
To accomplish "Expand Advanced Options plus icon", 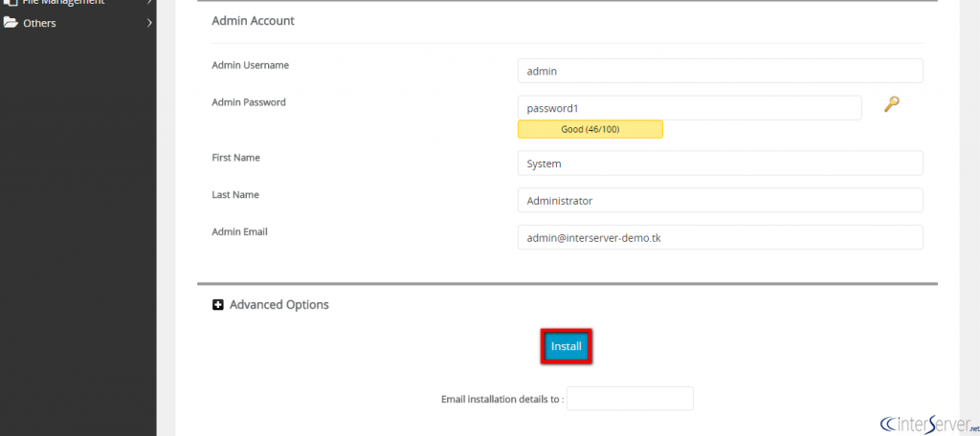I will [x=217, y=305].
